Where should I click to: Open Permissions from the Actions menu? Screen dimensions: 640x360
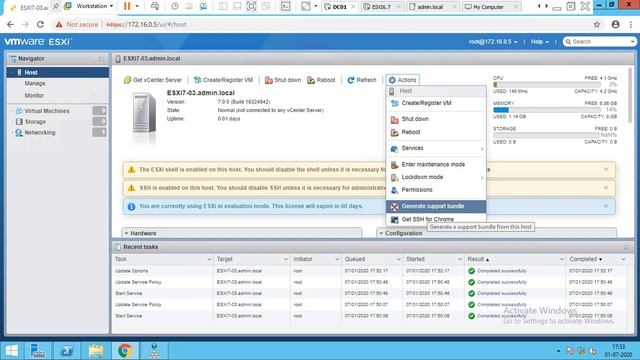click(436, 190)
